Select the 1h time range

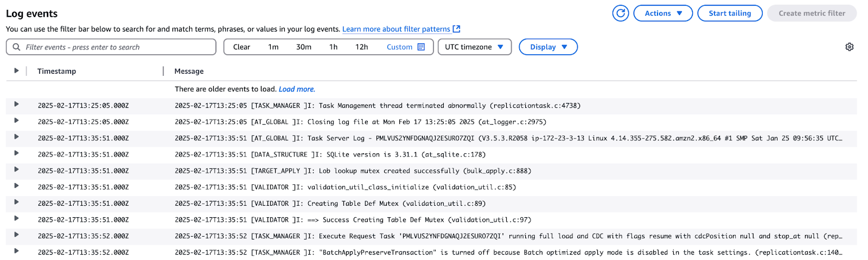pos(333,47)
